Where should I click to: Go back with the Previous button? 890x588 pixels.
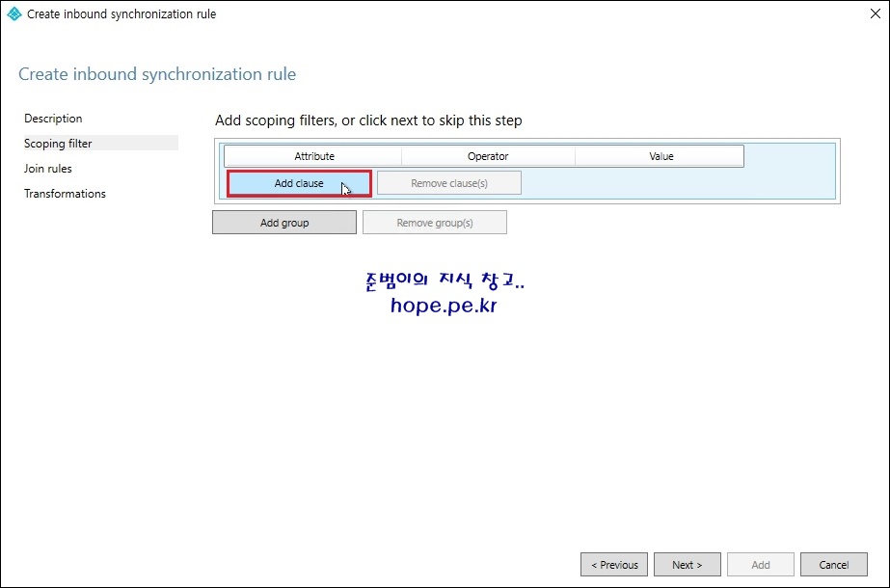point(614,565)
